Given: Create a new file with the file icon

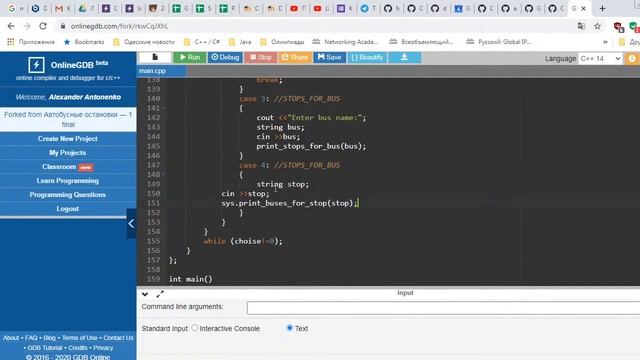Looking at the screenshot, I should pyautogui.click(x=155, y=57).
